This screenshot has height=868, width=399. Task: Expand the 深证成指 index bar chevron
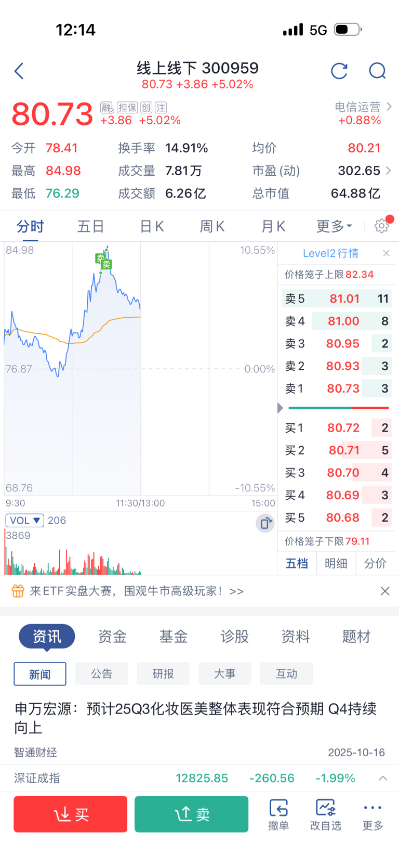click(x=383, y=779)
